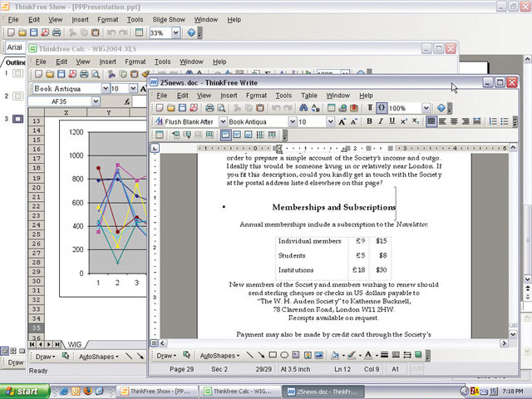532x399 pixels.
Task: Open Table menu in ThinkFree Write
Action: point(309,96)
